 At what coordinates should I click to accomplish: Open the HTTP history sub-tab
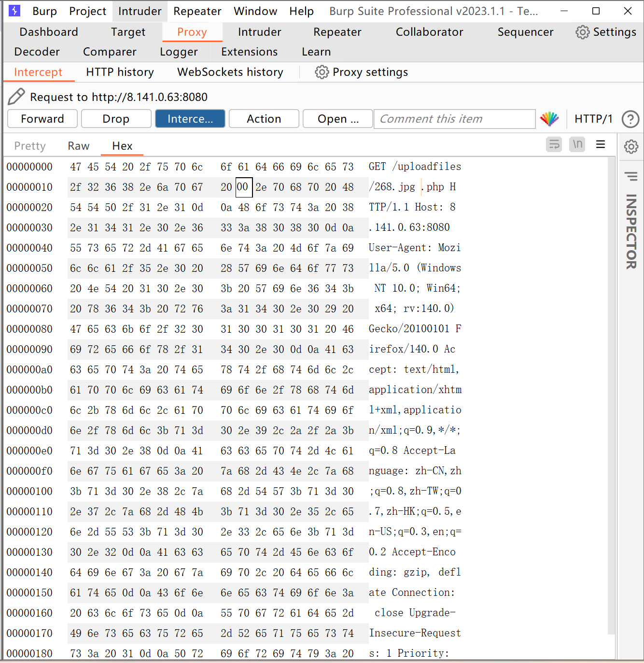coord(120,72)
